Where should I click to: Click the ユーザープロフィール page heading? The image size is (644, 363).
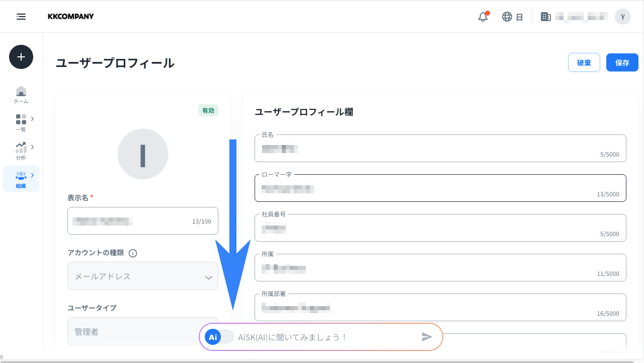[x=115, y=63]
